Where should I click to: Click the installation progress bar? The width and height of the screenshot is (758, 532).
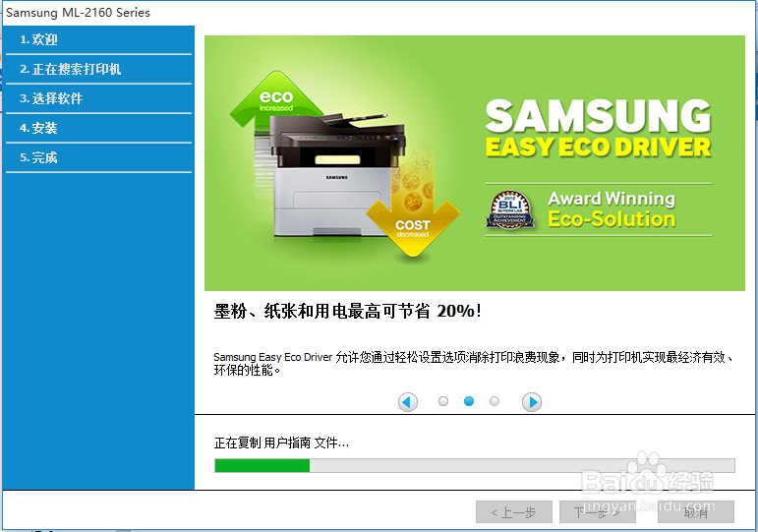point(475,466)
